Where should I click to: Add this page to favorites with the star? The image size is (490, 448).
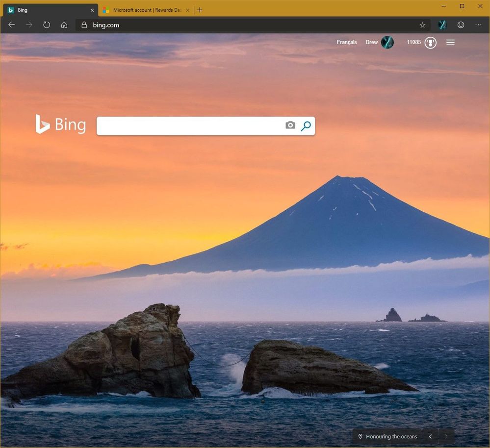point(422,25)
